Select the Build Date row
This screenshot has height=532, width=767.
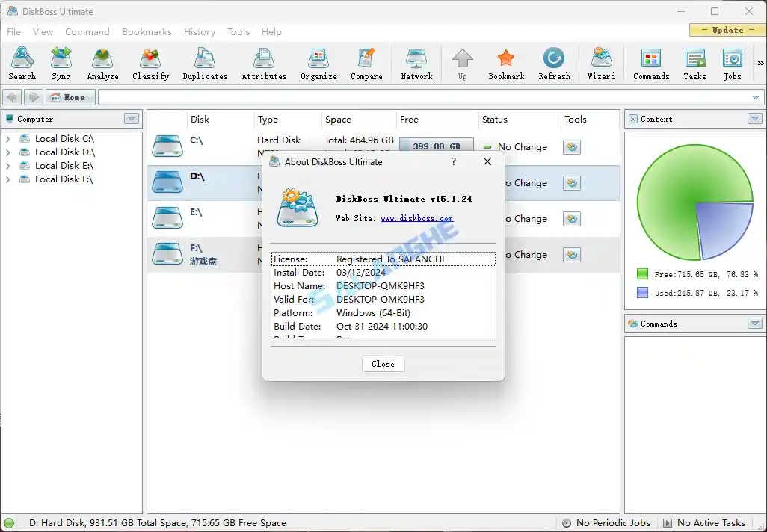[383, 326]
